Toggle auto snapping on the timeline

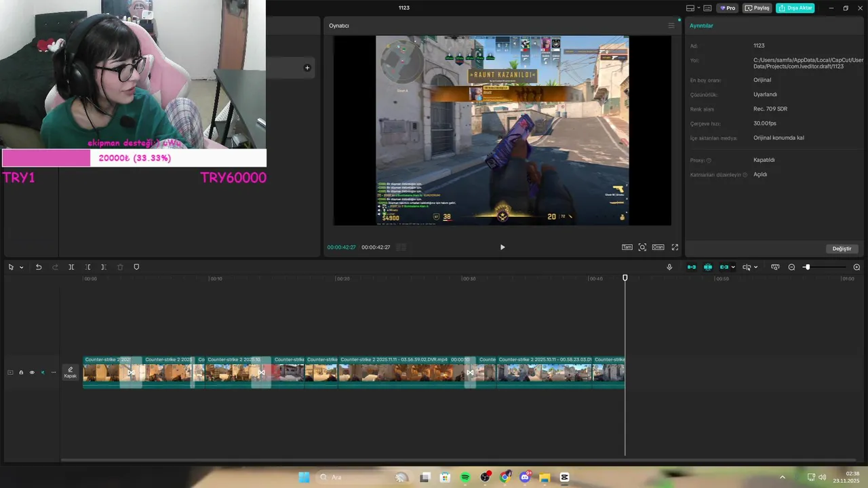tap(708, 267)
